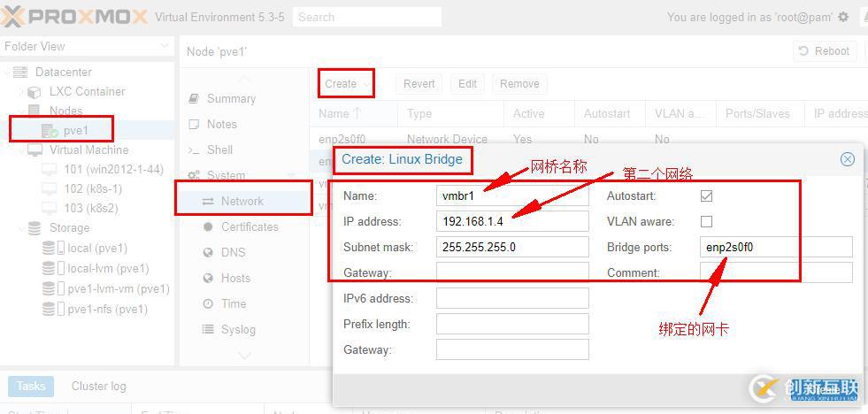Click the Proxmox logo

(74, 17)
